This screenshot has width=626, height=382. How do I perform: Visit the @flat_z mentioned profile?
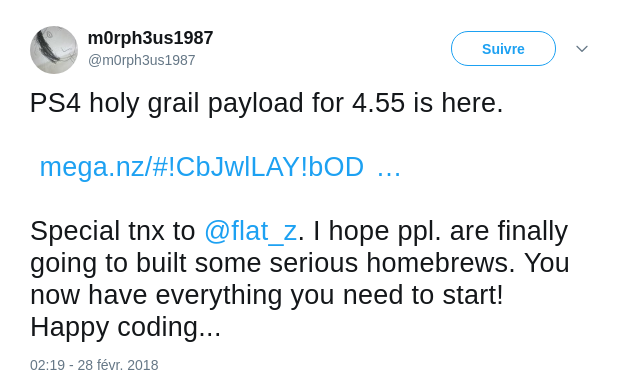point(251,232)
